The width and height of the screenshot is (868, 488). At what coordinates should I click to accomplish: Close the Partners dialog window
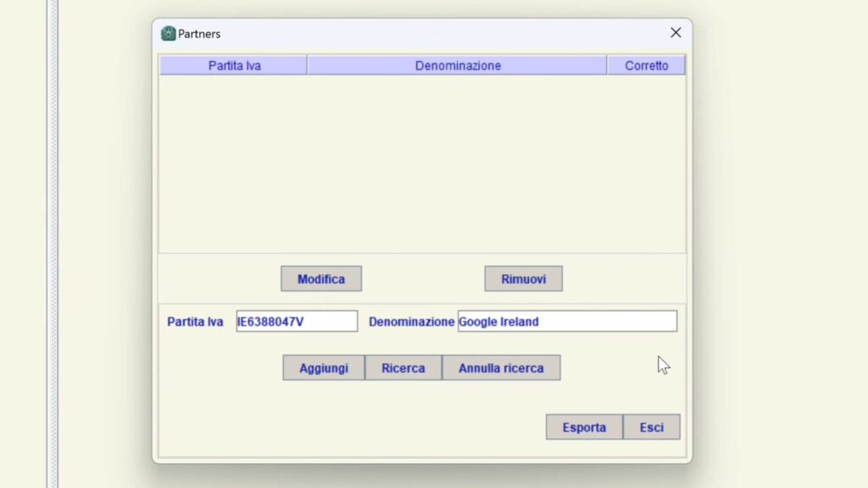pyautogui.click(x=676, y=33)
